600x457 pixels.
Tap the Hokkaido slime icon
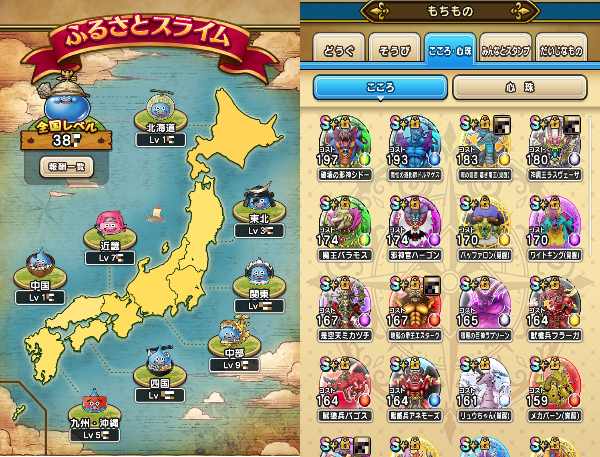tap(161, 108)
